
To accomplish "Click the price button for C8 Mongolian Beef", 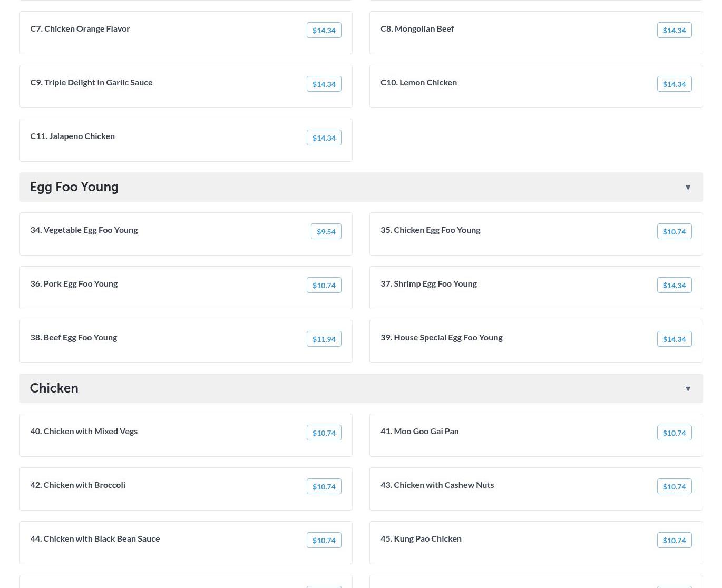I will coord(674,30).
